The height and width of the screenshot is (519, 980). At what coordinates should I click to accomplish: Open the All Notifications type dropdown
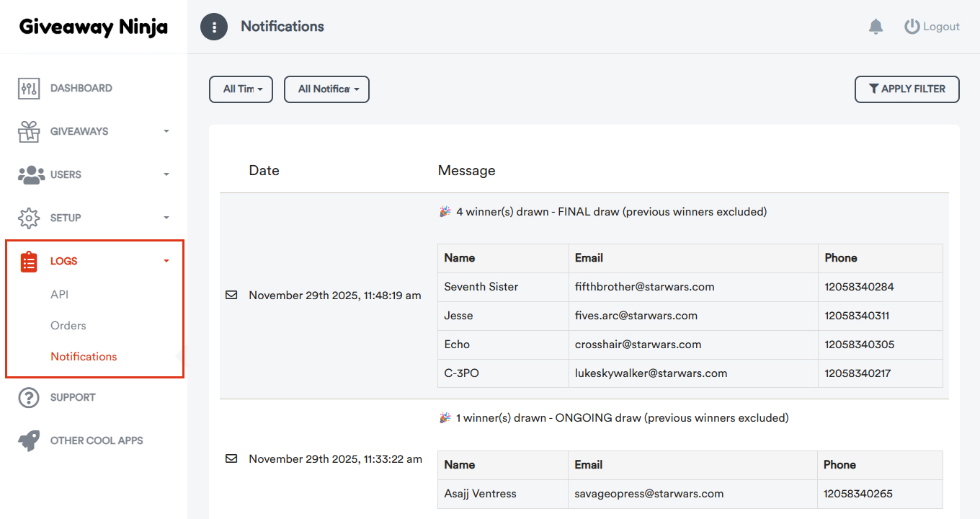[326, 89]
